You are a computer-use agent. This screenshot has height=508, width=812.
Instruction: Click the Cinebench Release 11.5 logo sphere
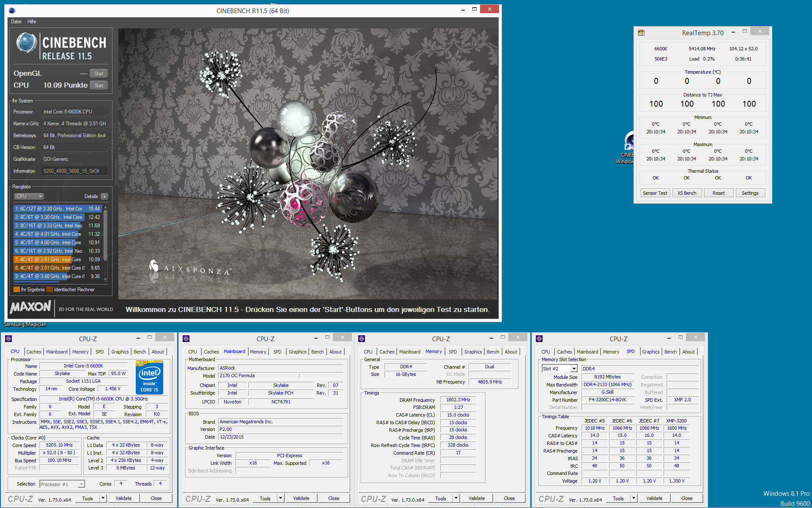point(27,43)
